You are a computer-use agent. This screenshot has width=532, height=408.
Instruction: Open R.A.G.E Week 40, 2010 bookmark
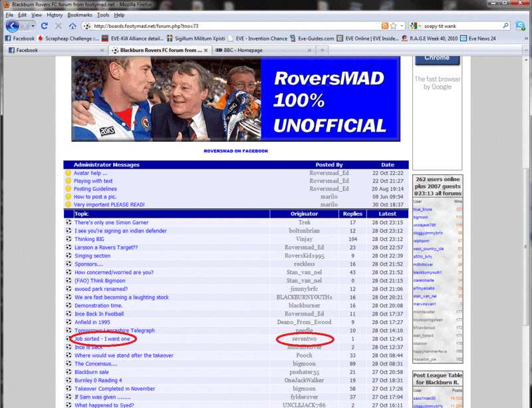click(x=430, y=39)
